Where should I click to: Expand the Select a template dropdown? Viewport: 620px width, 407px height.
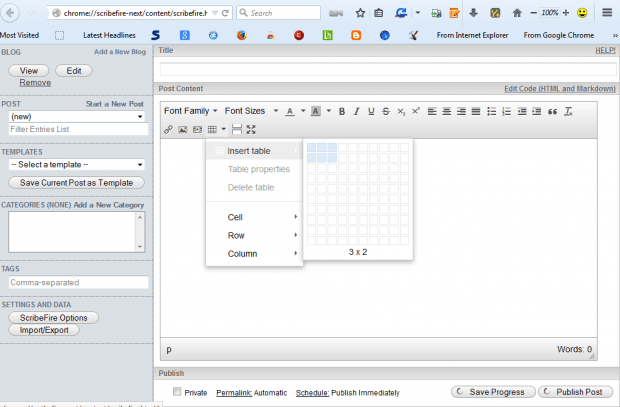(x=77, y=164)
